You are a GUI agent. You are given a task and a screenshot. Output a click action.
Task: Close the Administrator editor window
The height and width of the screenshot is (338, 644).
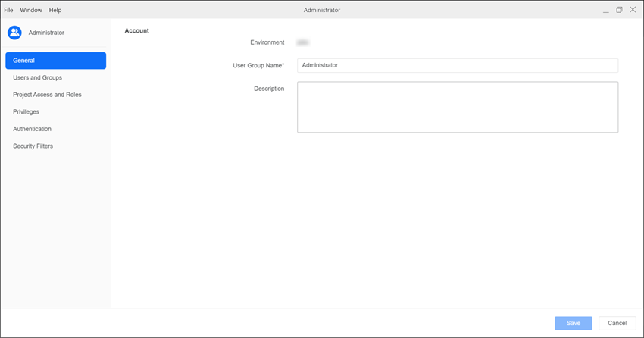[633, 10]
